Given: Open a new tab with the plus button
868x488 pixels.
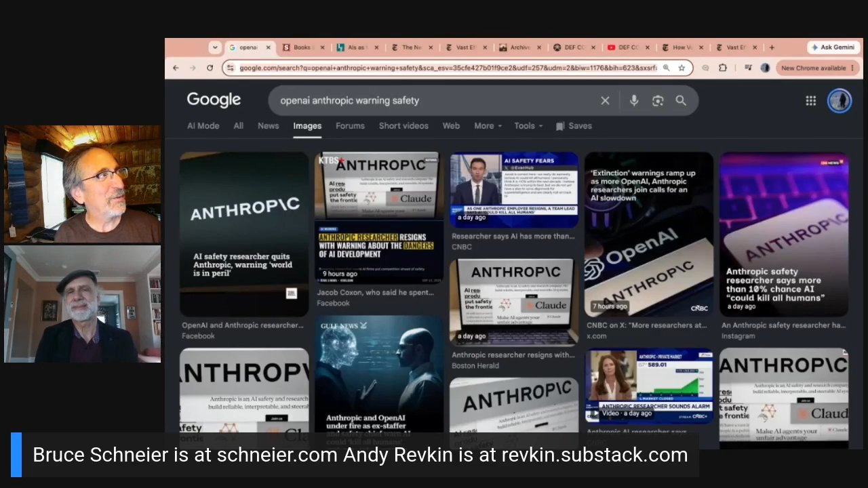Looking at the screenshot, I should click(772, 47).
